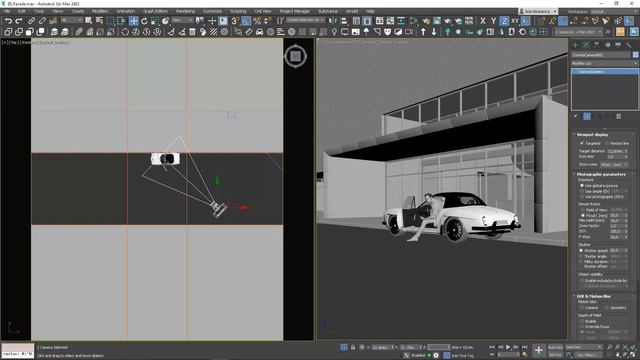
Task: Click the down arrow icon in second toolbar
Action: [434, 31]
